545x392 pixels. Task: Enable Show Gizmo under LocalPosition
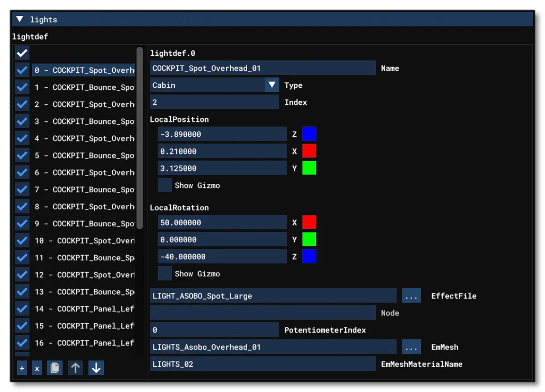pyautogui.click(x=165, y=185)
